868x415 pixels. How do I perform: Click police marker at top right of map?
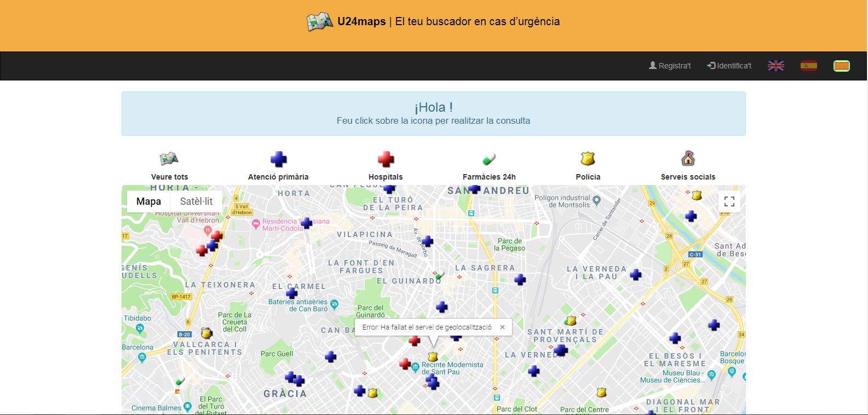coord(697,195)
